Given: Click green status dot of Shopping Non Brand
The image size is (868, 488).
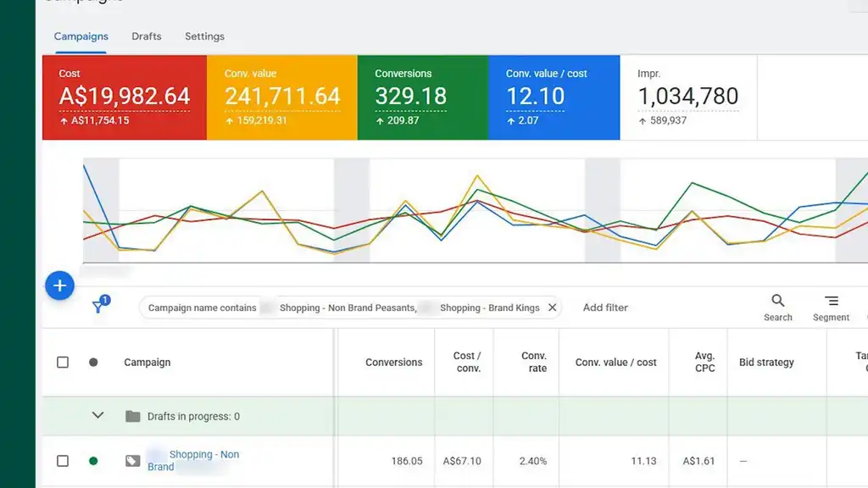Looking at the screenshot, I should click(93, 461).
